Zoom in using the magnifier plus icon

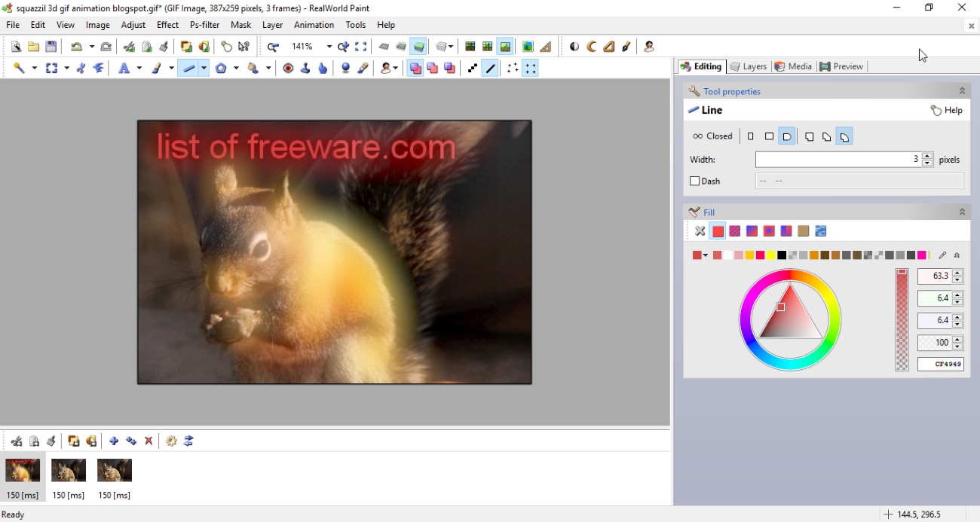pyautogui.click(x=343, y=47)
